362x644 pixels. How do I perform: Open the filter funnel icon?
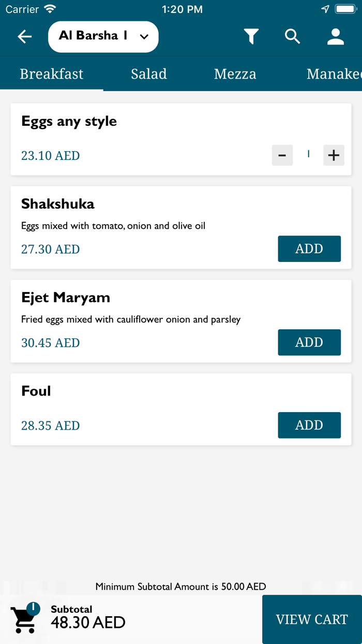pos(251,37)
